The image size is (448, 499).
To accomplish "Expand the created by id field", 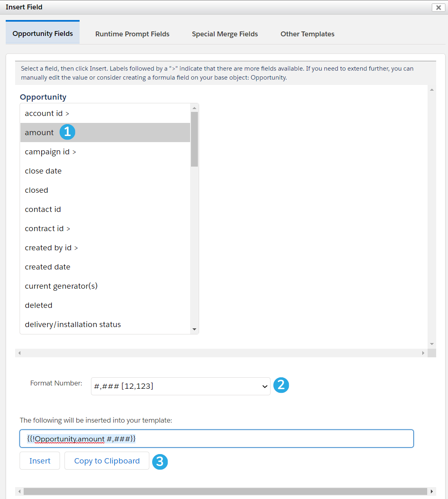I will [105, 248].
